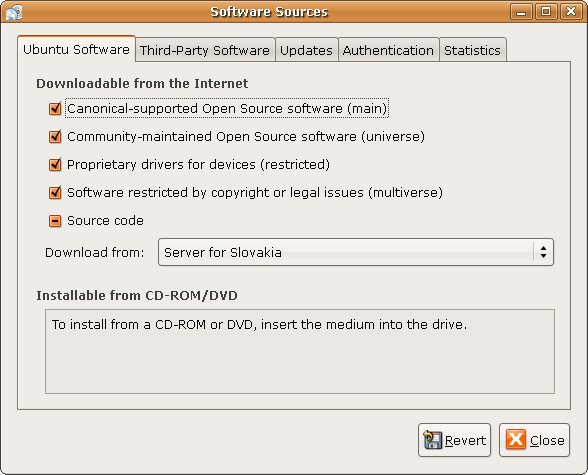Click the floppy icon on Revert button
This screenshot has height=475, width=588.
432,440
